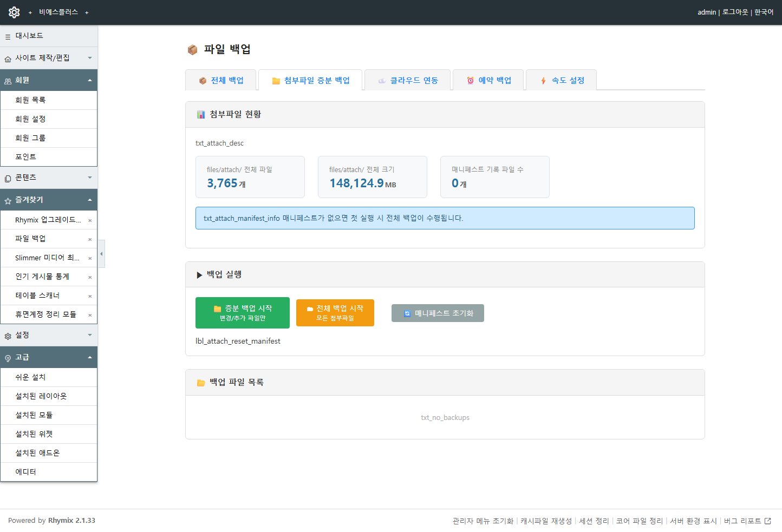Click the plus icon left of 비에스플러스
782x532 pixels.
click(30, 12)
